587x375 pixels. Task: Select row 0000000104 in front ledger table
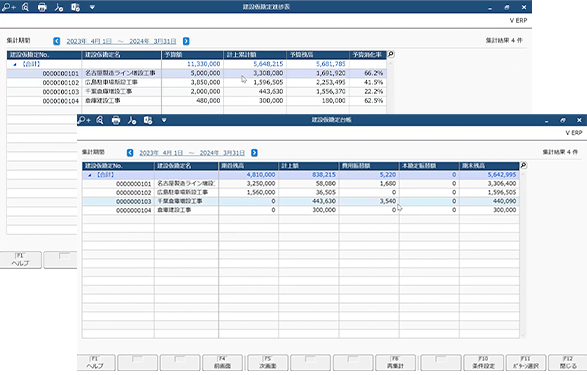[301, 210]
